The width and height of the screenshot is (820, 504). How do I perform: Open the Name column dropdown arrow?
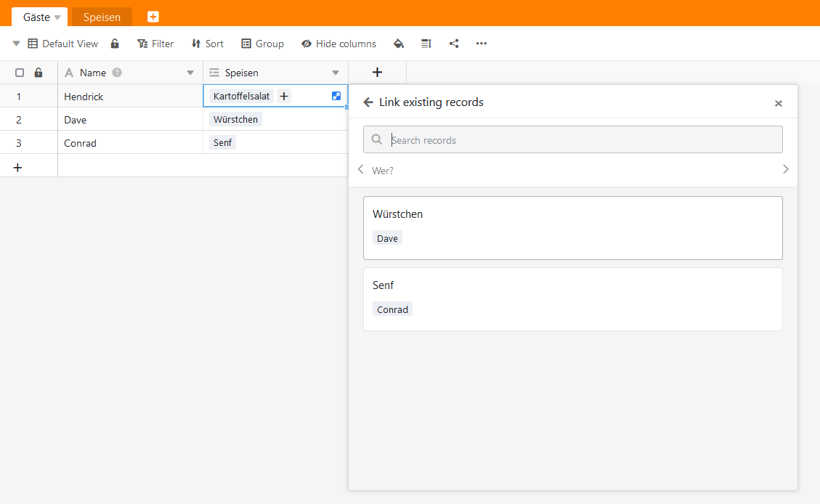point(190,73)
